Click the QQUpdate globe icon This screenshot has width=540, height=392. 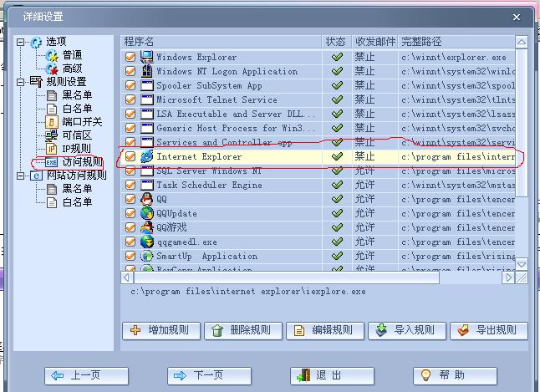pyautogui.click(x=147, y=213)
